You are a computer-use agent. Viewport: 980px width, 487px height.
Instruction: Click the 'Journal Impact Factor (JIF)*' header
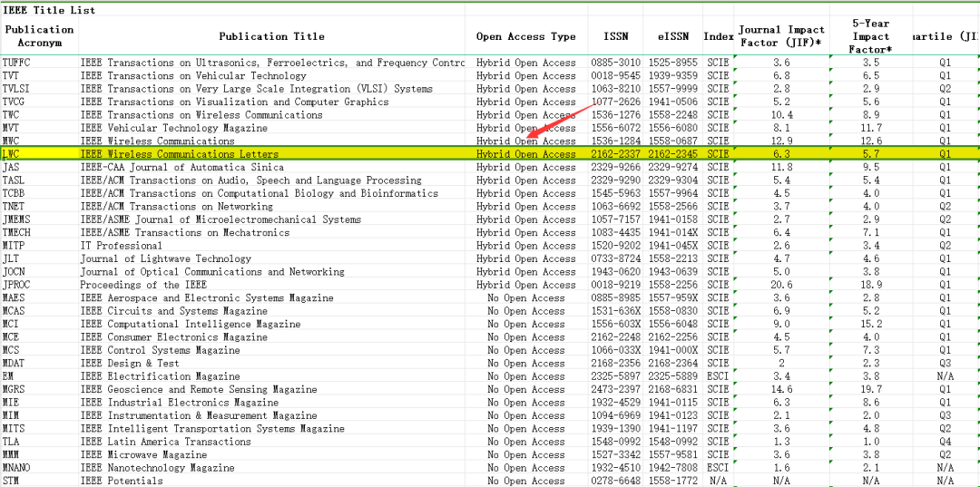click(781, 35)
